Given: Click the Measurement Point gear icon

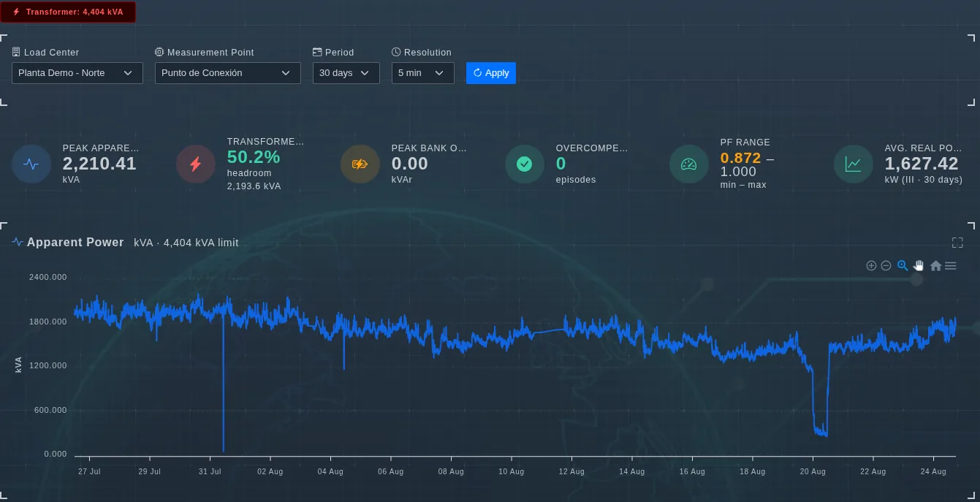Looking at the screenshot, I should click(x=159, y=53).
